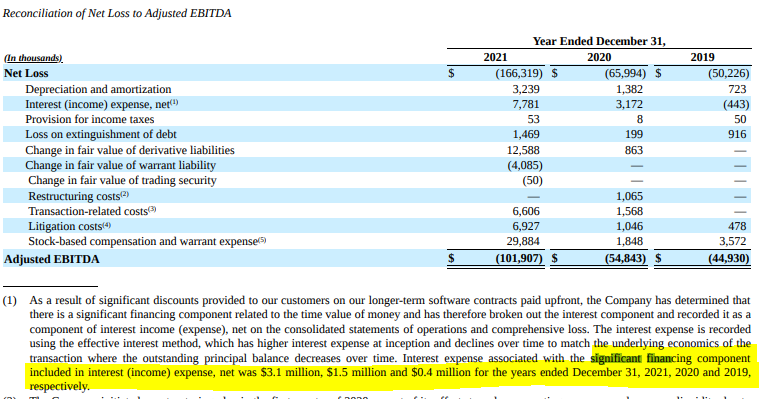This screenshot has width=771, height=399.
Task: Select the 'Adjusted EBITDA' row label
Action: (52, 259)
